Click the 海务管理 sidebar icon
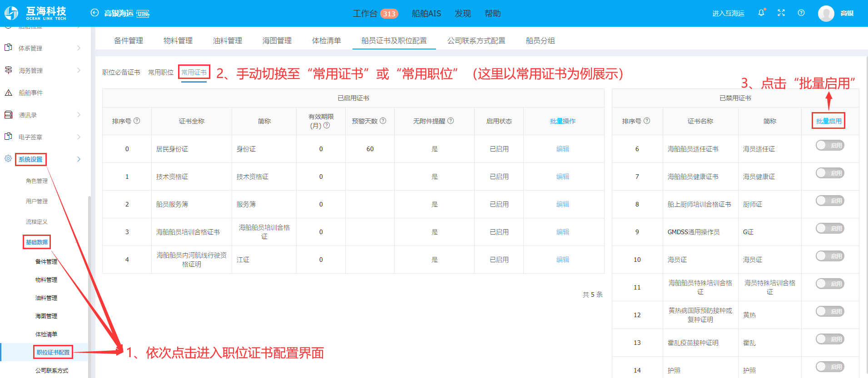This screenshot has width=868, height=378. pyautogui.click(x=8, y=70)
